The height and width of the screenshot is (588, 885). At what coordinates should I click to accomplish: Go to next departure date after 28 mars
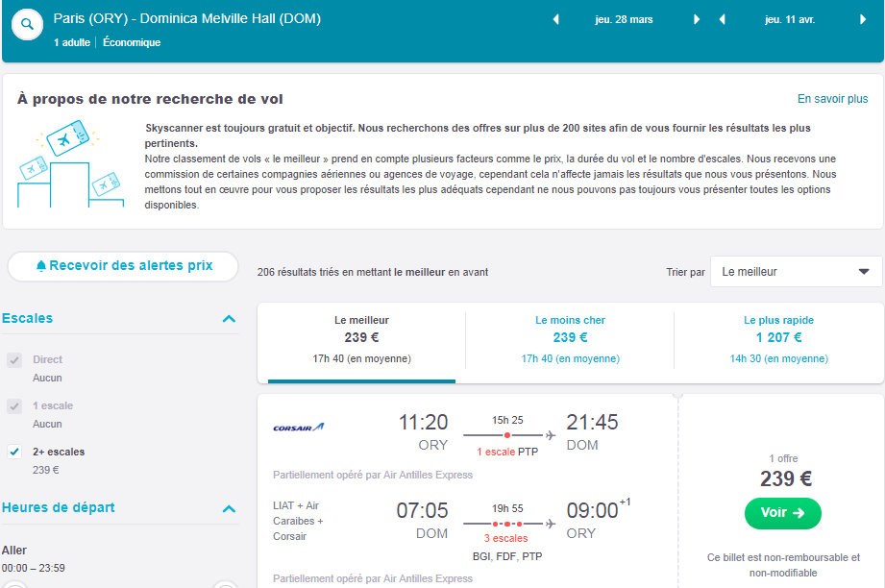(x=697, y=19)
